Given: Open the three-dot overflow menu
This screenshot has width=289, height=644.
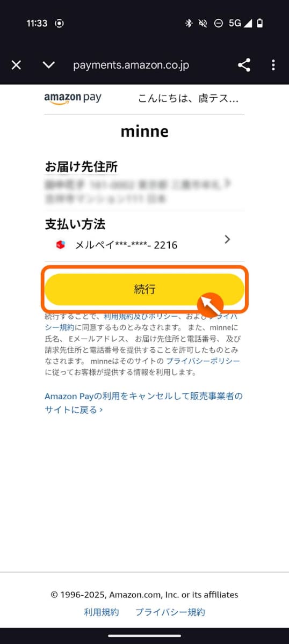Looking at the screenshot, I should tap(273, 65).
